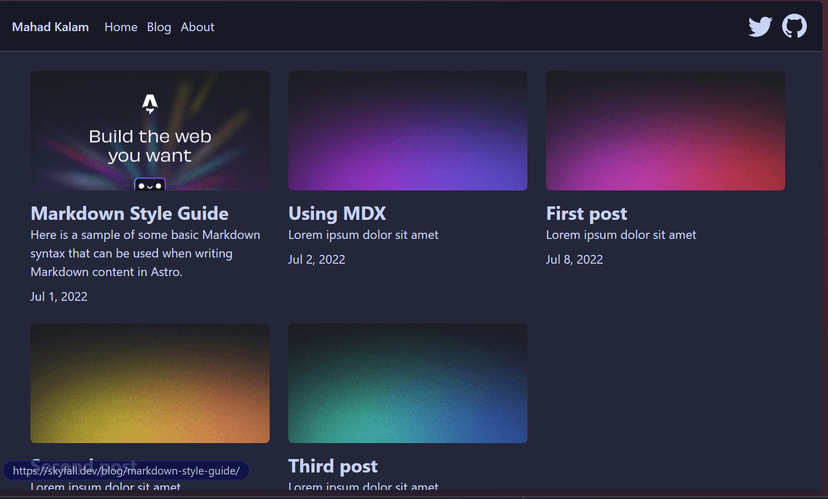Click the yellow-orange gradient thumbnail
The width and height of the screenshot is (828, 499).
(x=150, y=383)
